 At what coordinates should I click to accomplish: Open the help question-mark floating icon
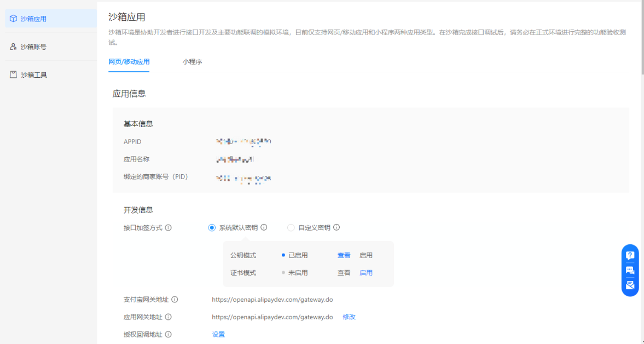point(630,255)
